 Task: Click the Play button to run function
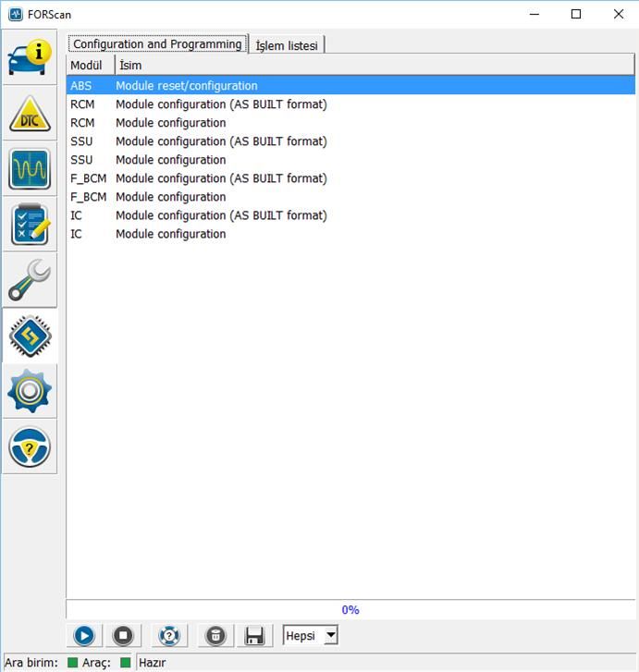coord(84,635)
